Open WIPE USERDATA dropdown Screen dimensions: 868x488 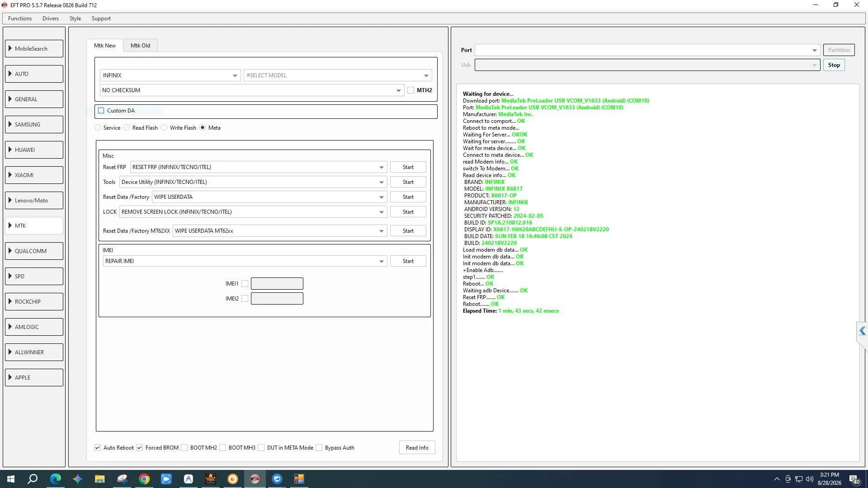(x=269, y=197)
